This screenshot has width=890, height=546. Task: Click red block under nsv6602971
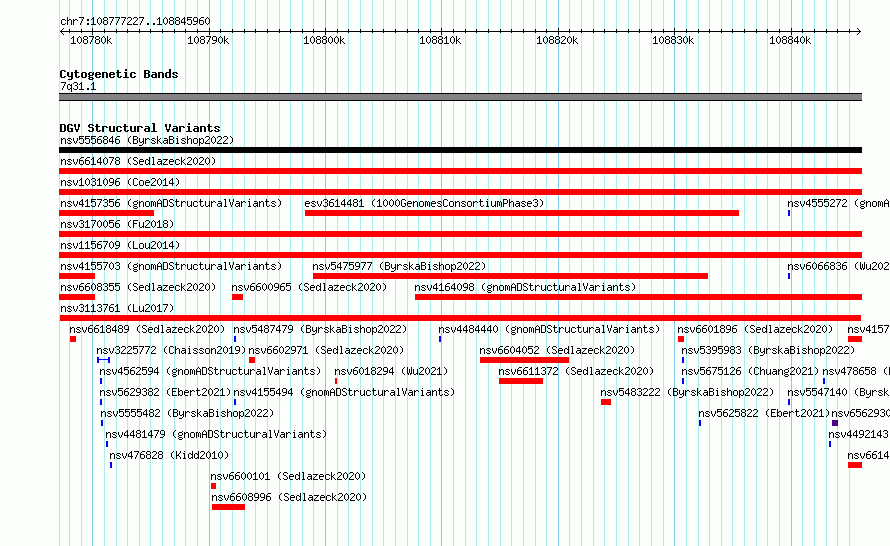pos(252,360)
